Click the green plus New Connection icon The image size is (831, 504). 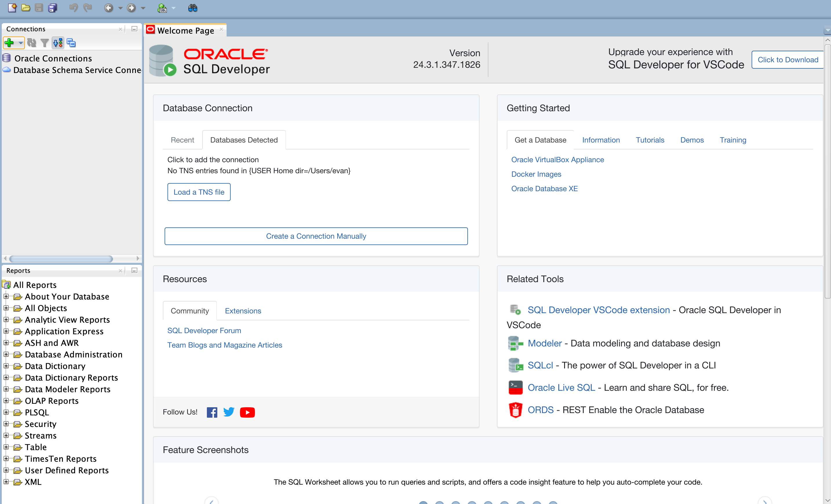click(10, 43)
